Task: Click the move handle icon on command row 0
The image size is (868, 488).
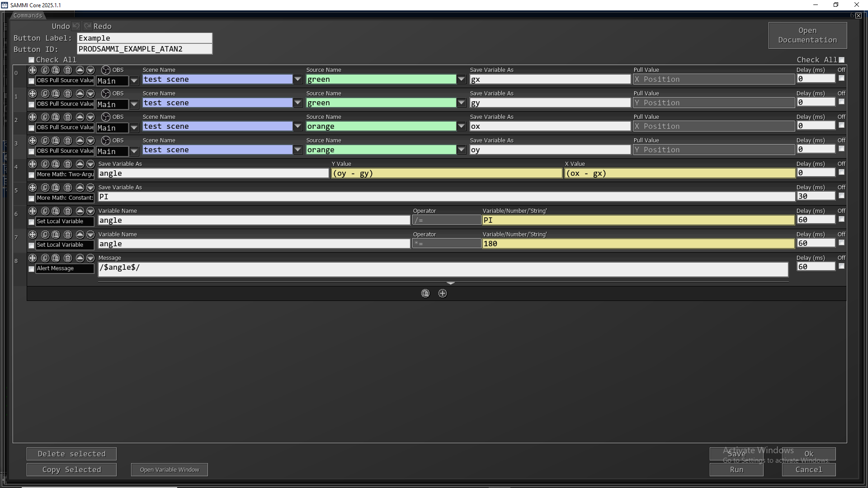Action: 33,70
